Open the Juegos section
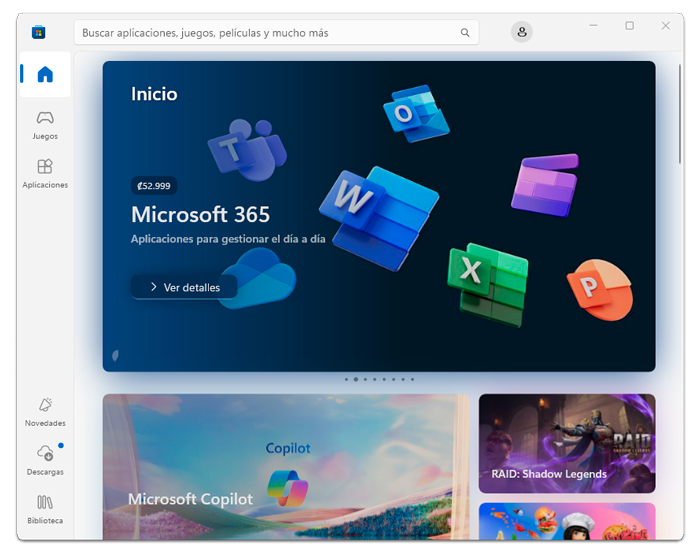700x552 pixels. click(45, 125)
